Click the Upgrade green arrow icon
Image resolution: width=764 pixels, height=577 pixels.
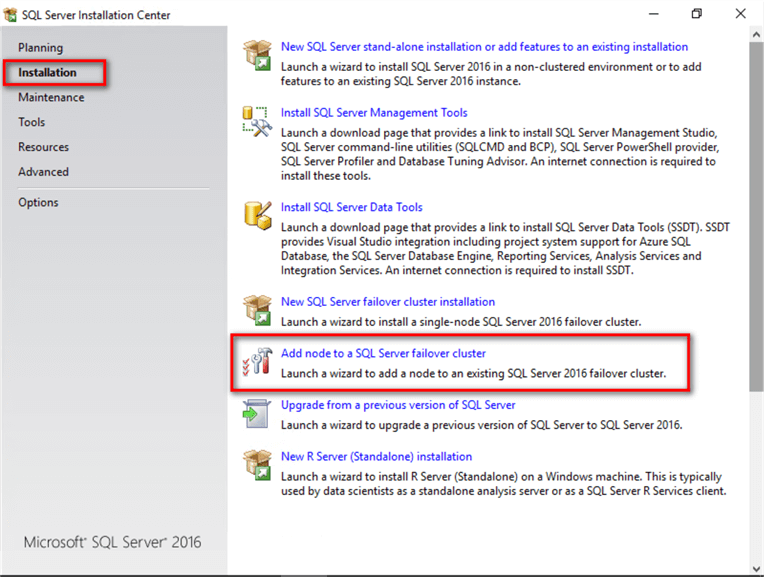257,413
